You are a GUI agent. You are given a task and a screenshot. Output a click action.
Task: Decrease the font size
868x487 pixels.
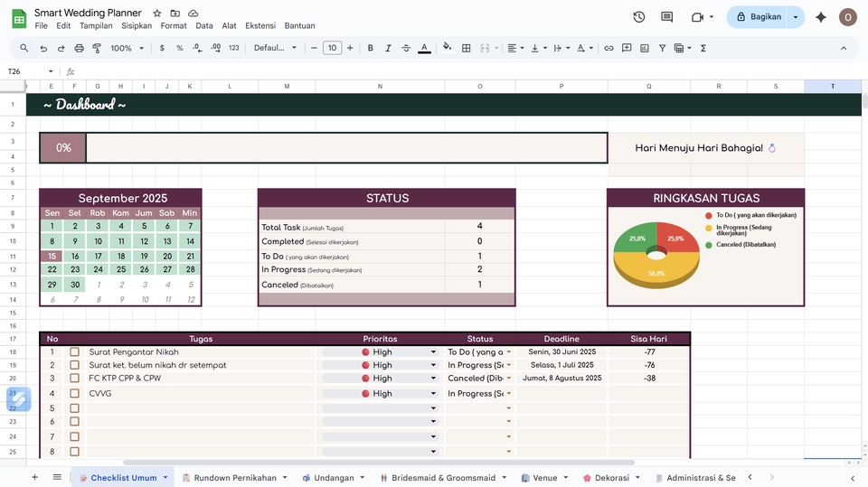[314, 48]
